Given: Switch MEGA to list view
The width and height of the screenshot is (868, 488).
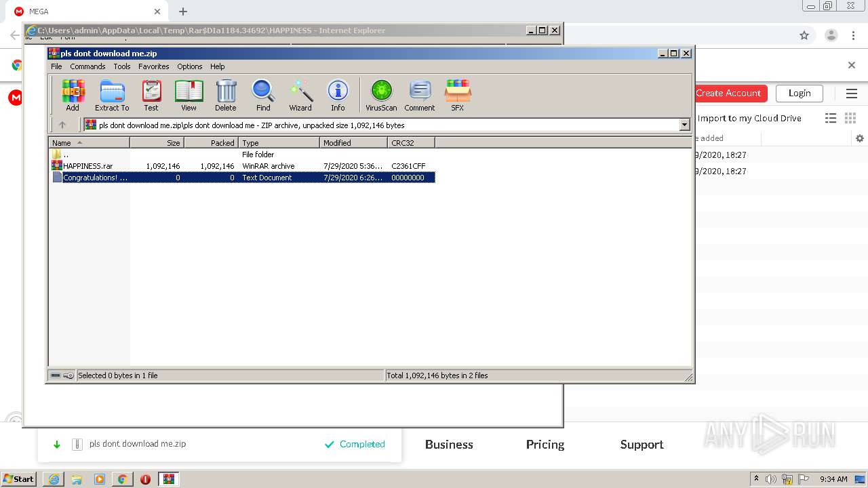Looking at the screenshot, I should pyautogui.click(x=831, y=118).
